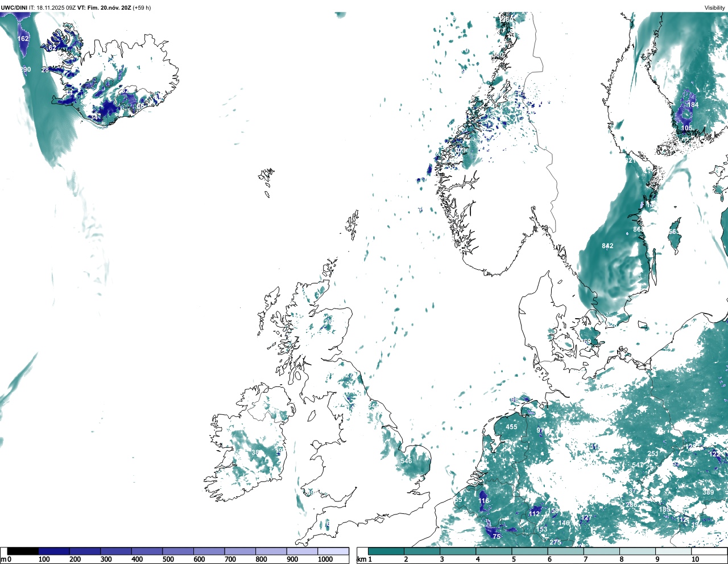This screenshot has width=728, height=564.
Task: Click the '158' visibility value
Action: coord(554,511)
